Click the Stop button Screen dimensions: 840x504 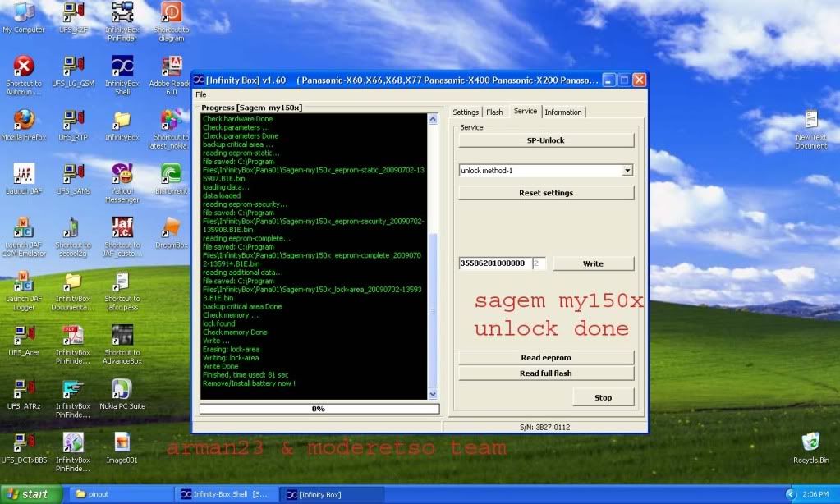point(604,397)
